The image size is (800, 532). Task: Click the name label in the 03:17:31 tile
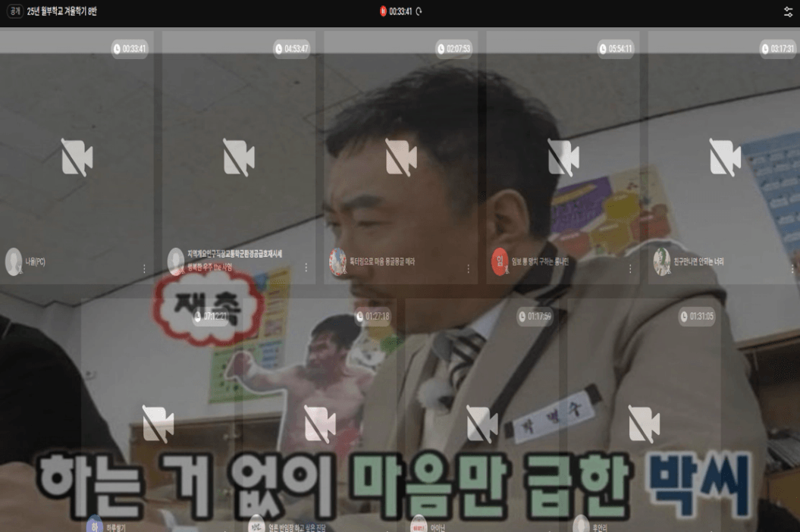(698, 261)
